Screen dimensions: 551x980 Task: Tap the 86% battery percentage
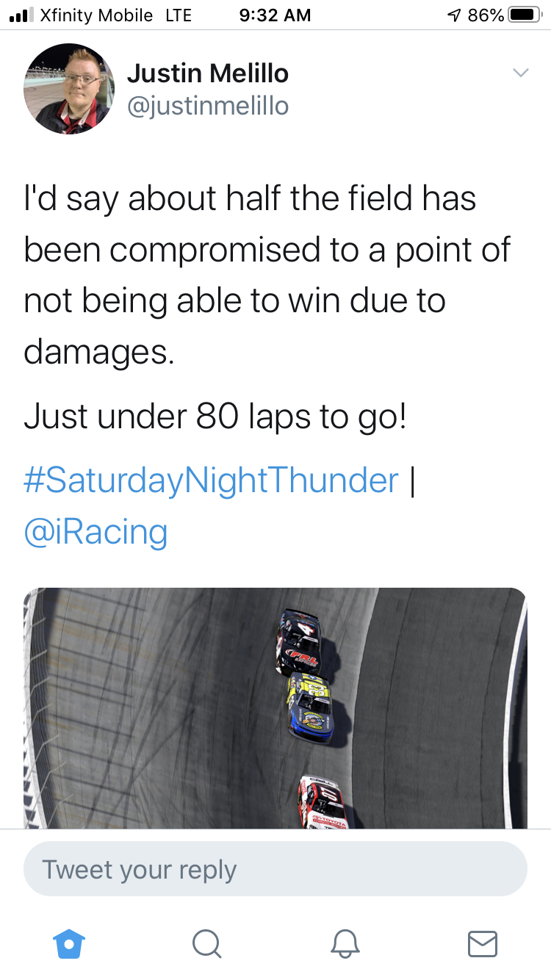[x=486, y=15]
